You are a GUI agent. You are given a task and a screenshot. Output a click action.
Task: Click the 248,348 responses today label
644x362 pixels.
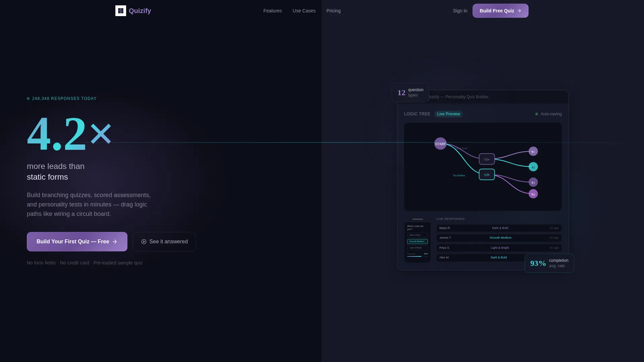(x=62, y=99)
